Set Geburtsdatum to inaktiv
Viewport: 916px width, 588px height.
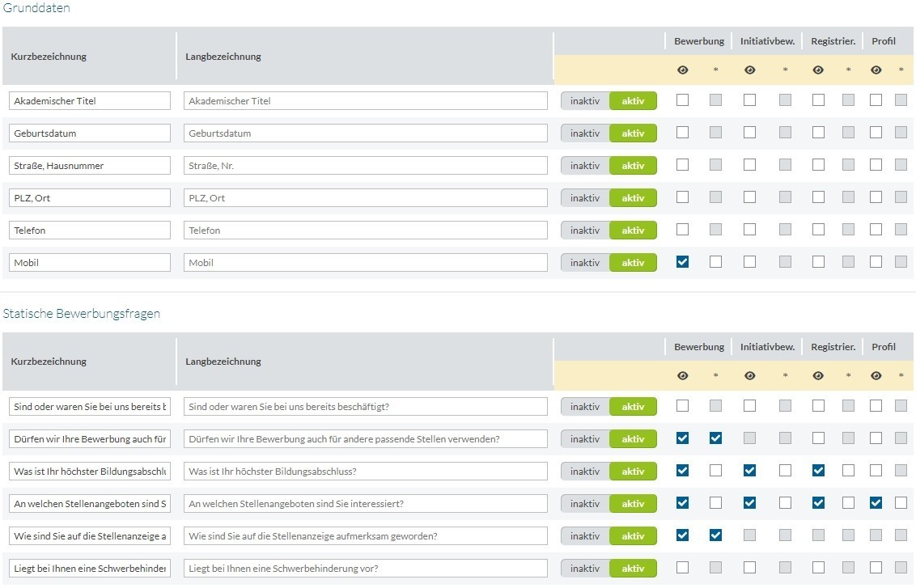(x=585, y=133)
